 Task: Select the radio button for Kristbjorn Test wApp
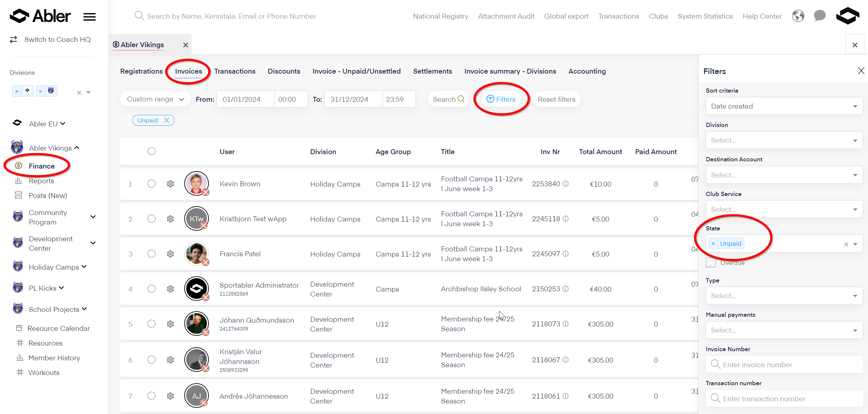[x=152, y=219]
